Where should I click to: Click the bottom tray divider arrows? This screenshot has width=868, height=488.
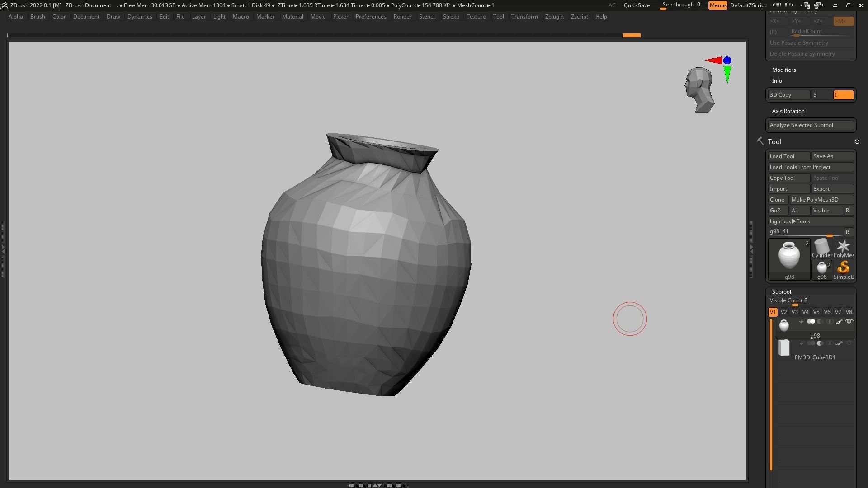[377, 485]
